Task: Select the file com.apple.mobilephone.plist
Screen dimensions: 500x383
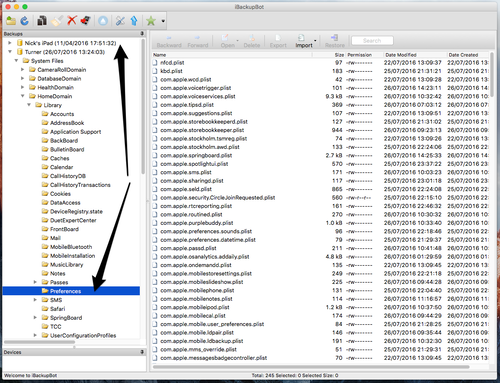Action: click(197, 290)
